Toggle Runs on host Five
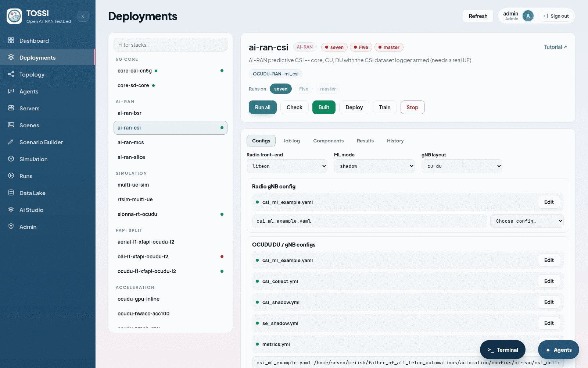 pyautogui.click(x=304, y=89)
